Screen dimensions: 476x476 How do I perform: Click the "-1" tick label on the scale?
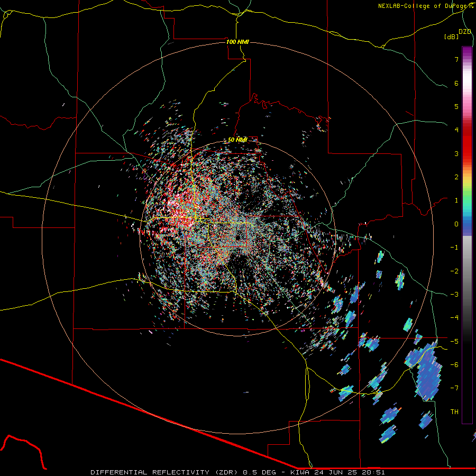pos(454,248)
